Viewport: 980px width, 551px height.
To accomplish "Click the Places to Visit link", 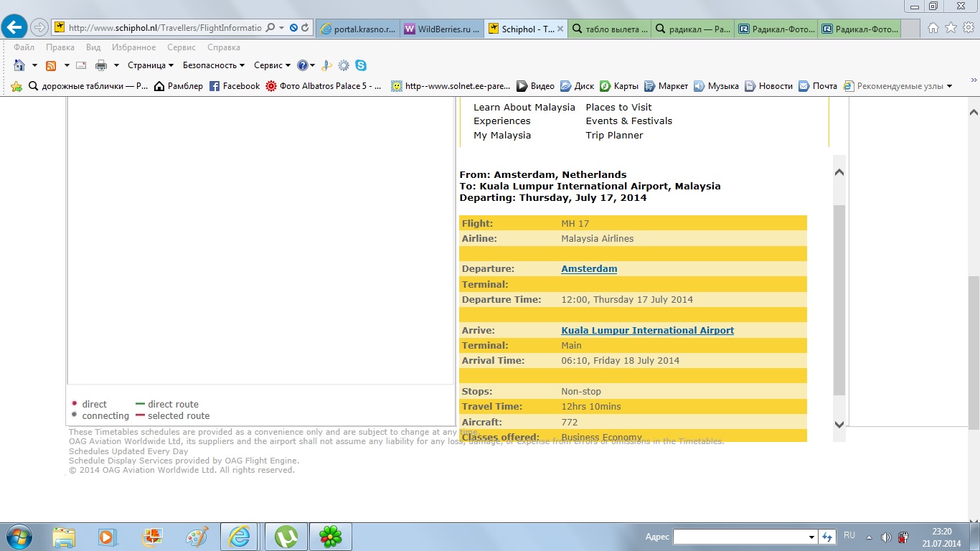I will tap(619, 107).
